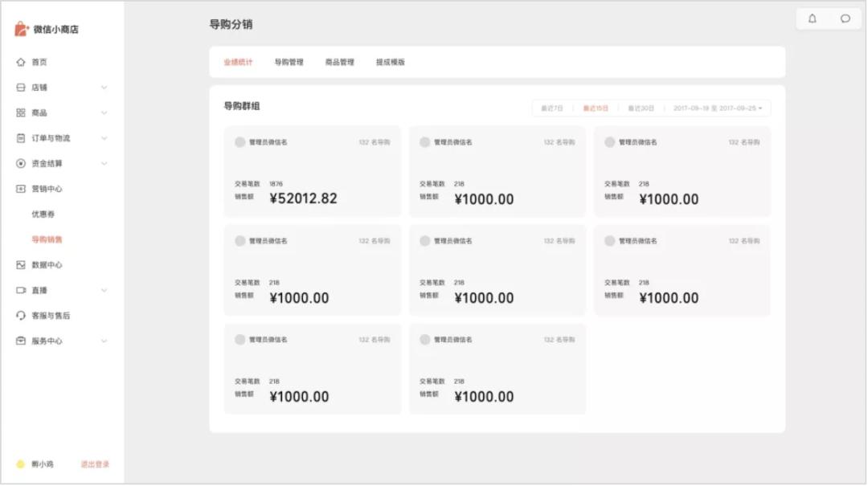Image resolution: width=868 pixels, height=486 pixels.
Task: Click the notification bell icon
Action: coord(813,18)
